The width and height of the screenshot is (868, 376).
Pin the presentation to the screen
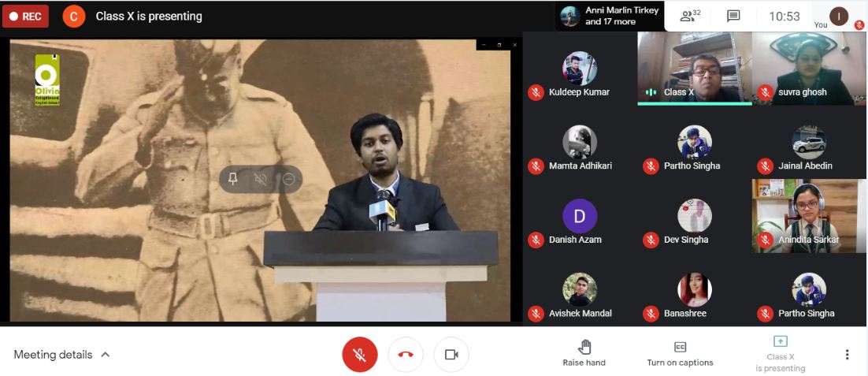232,179
